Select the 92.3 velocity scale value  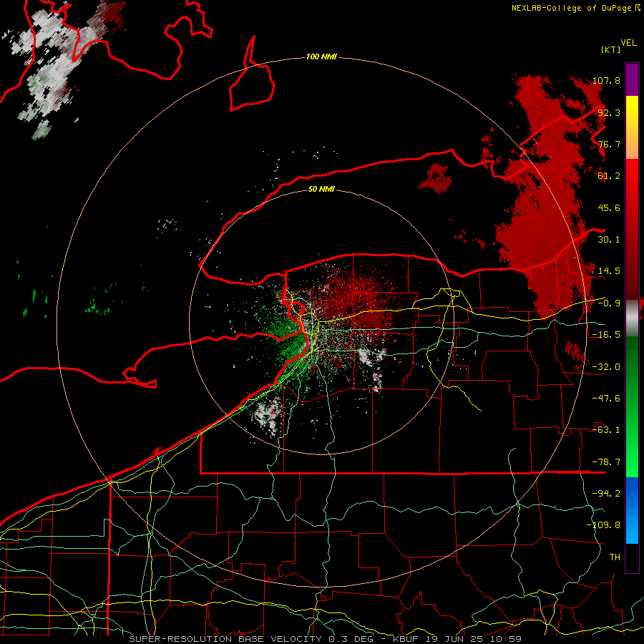(x=609, y=112)
